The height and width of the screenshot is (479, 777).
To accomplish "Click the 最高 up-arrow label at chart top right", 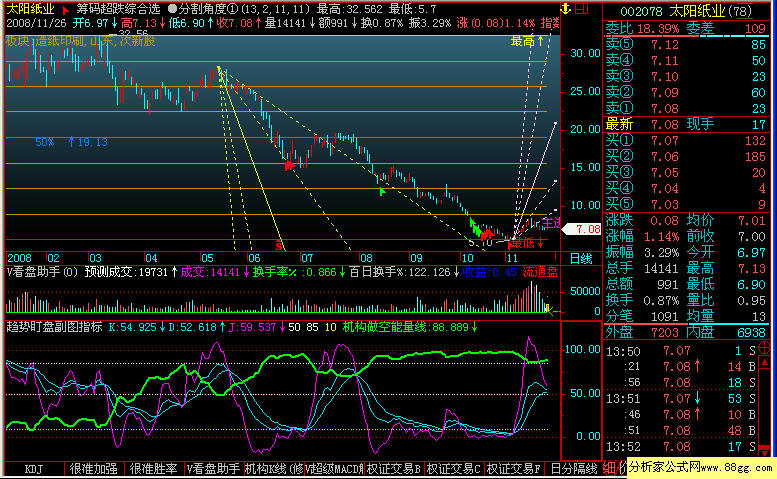I will pos(527,41).
